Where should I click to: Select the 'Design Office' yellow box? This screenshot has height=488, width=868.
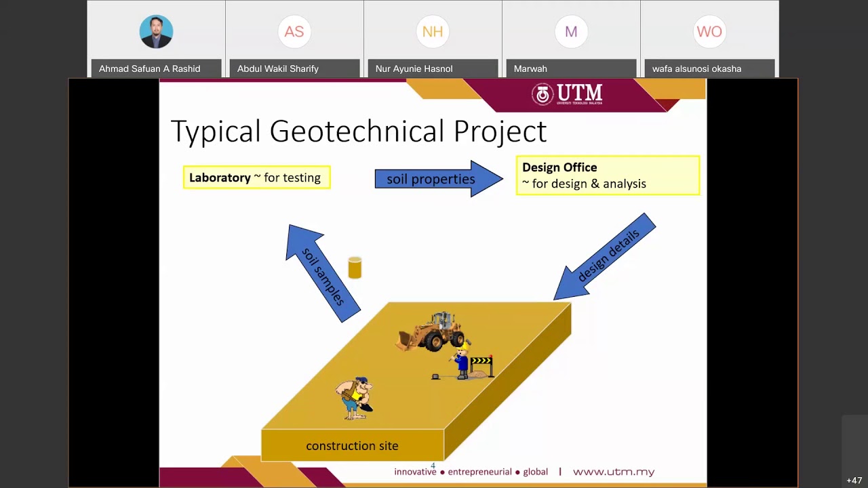tap(608, 176)
